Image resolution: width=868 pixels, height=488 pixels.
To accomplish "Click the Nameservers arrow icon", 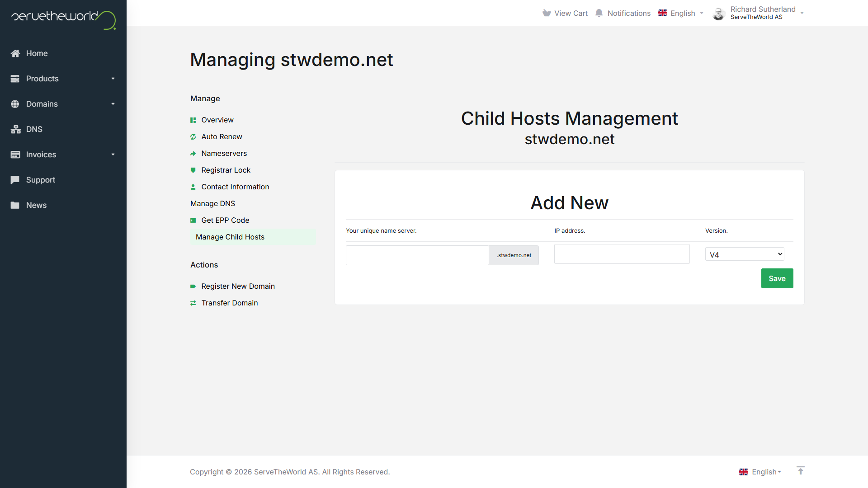I will pyautogui.click(x=193, y=154).
